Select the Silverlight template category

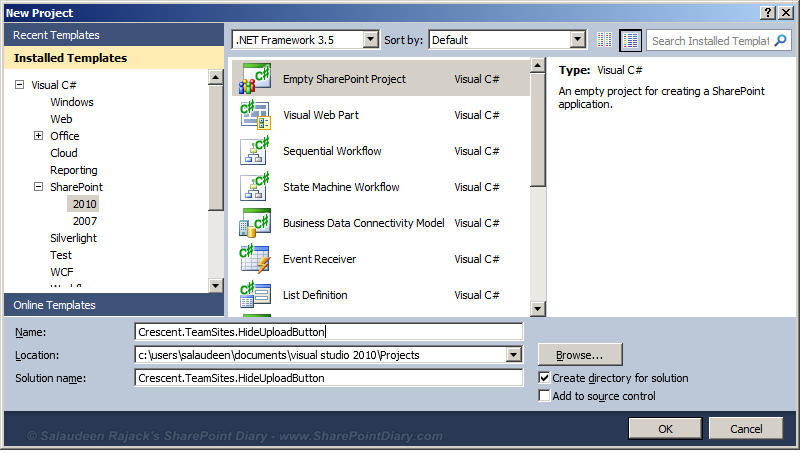[x=73, y=238]
